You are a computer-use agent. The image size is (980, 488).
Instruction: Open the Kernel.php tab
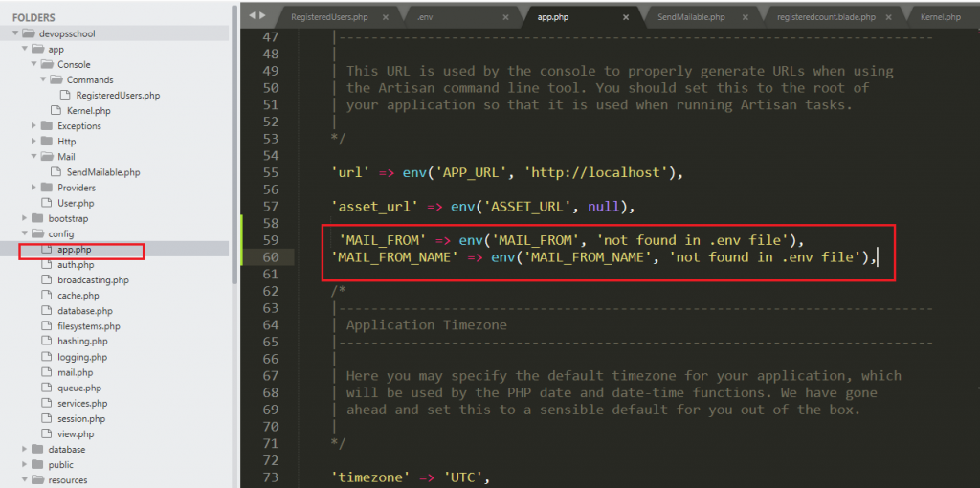point(942,17)
